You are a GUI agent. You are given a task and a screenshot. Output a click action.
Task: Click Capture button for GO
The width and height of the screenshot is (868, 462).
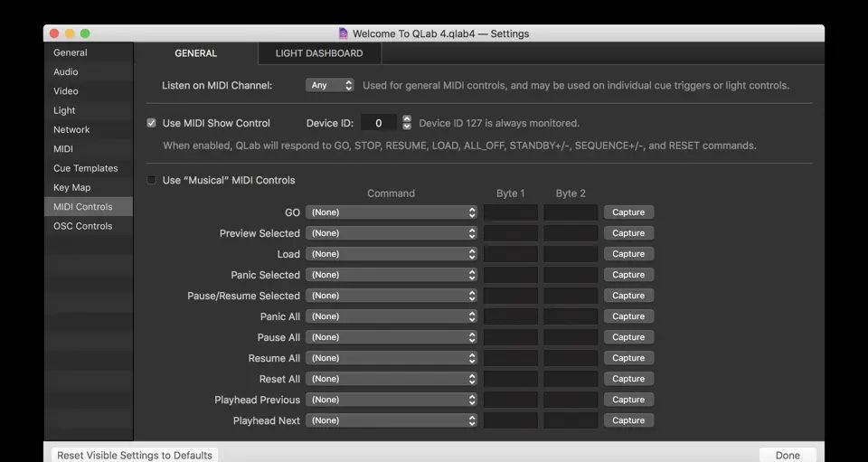tap(628, 212)
